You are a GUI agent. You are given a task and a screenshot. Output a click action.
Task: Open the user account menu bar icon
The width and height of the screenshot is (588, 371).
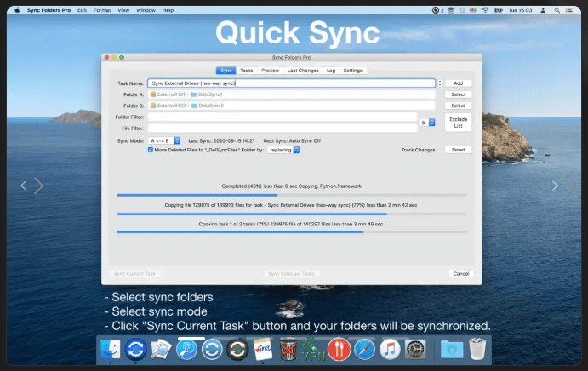(543, 10)
